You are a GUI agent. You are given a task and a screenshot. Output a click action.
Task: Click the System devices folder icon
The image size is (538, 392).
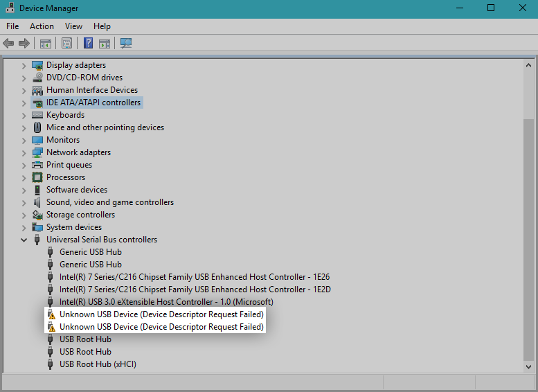click(x=37, y=227)
